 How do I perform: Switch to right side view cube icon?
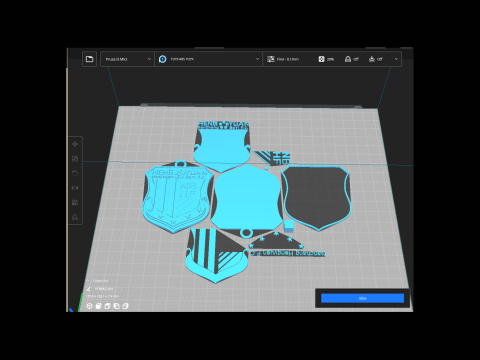click(125, 306)
